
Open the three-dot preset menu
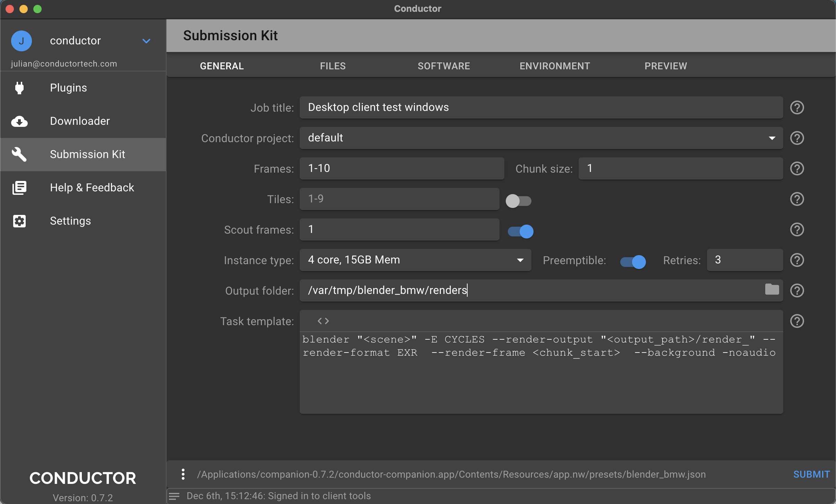tap(183, 474)
